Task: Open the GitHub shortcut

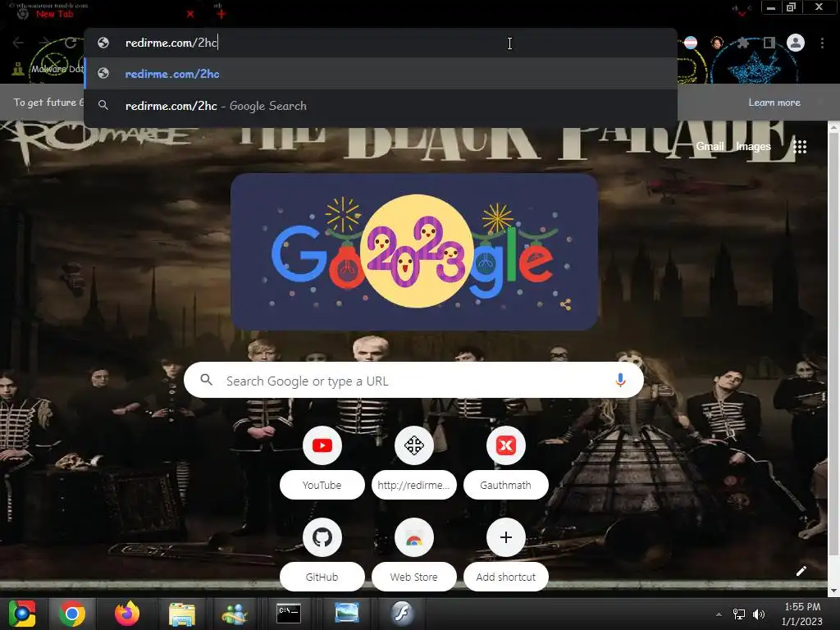Action: coord(322,555)
